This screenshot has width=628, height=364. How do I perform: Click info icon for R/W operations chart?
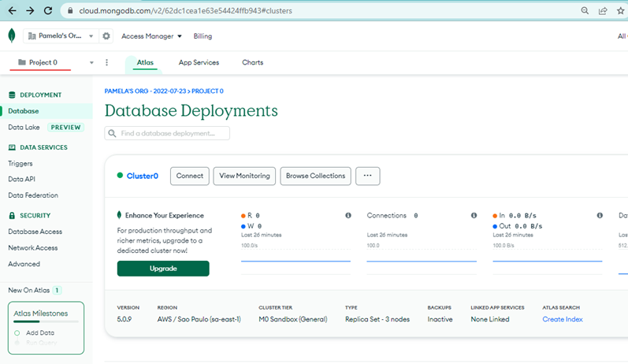(348, 215)
